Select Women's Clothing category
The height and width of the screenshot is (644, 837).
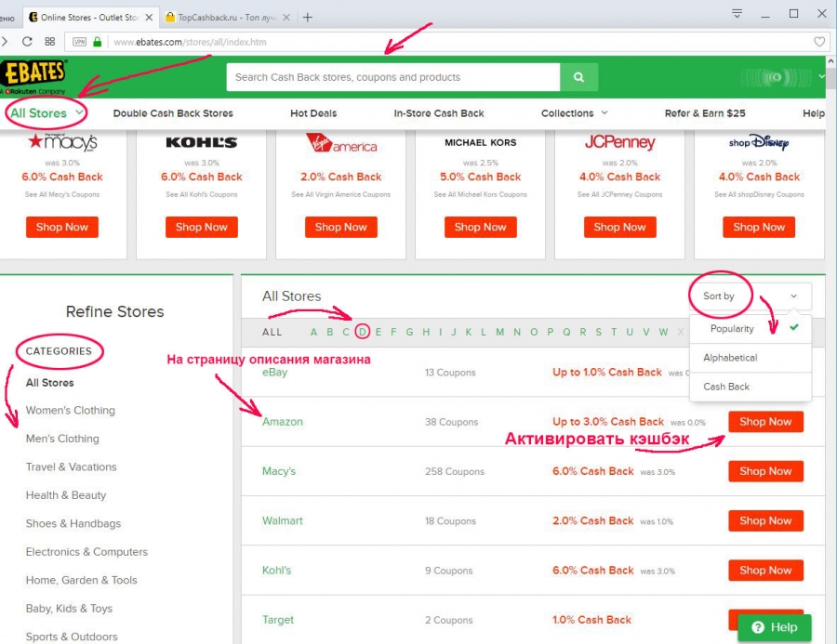[x=71, y=411]
